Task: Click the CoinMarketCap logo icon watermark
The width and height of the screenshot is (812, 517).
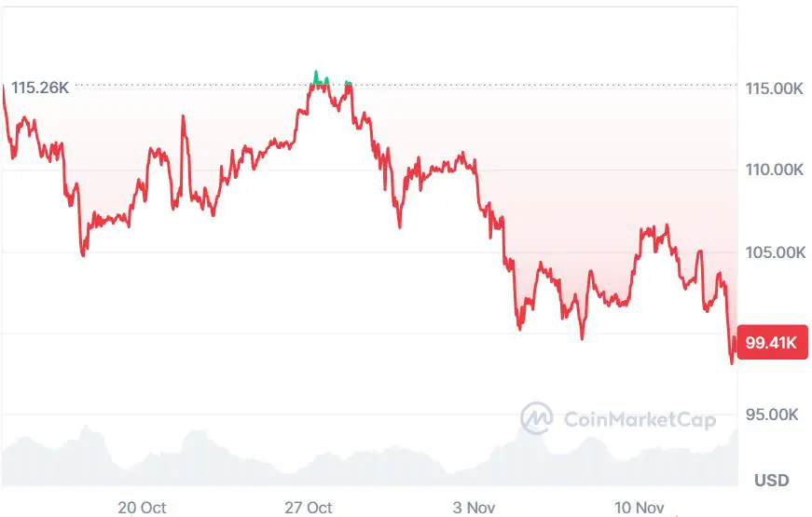Action: point(536,418)
